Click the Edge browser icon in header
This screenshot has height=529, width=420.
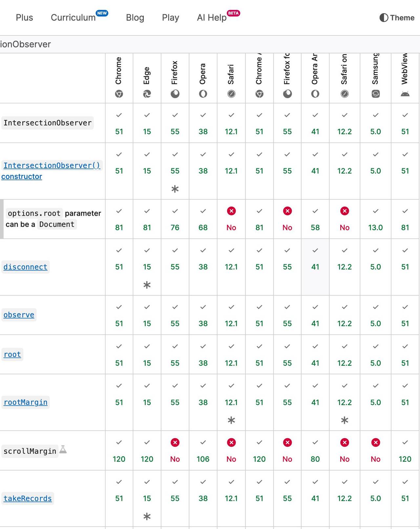pos(147,94)
